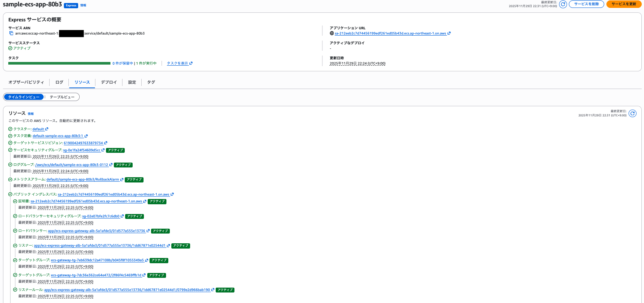Click external-link icon next to default cluster
Image resolution: width=644 pixels, height=303 pixels.
47,129
